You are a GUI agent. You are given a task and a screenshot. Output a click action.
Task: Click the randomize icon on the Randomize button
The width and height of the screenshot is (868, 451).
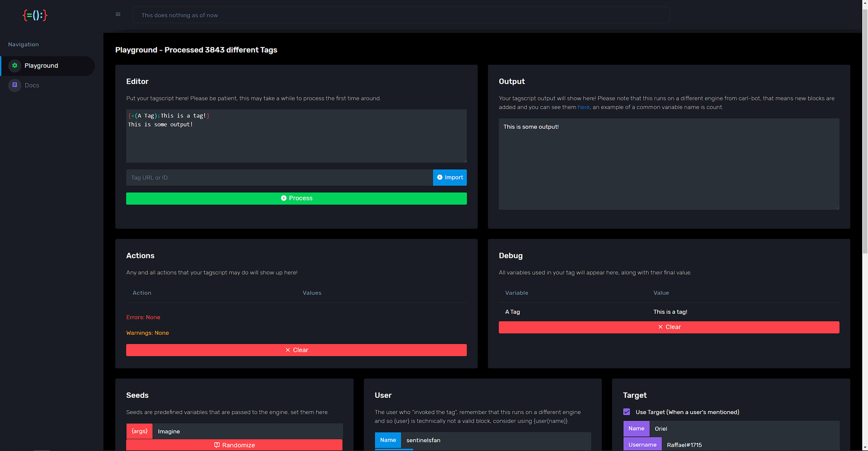pyautogui.click(x=217, y=445)
